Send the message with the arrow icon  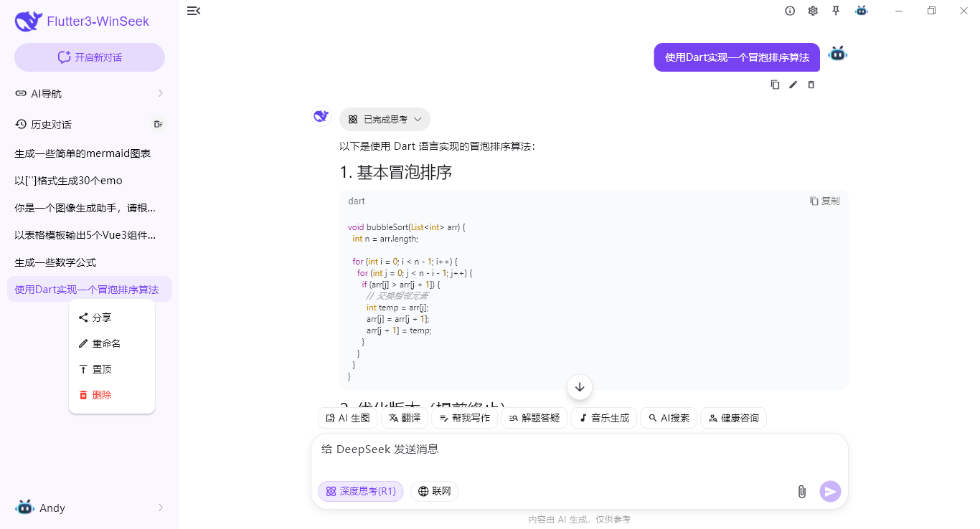830,492
